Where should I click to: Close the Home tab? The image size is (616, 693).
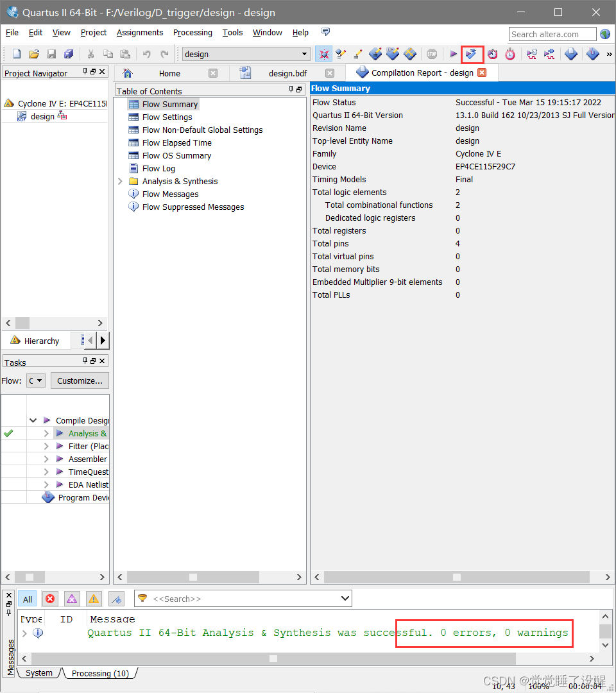click(213, 73)
